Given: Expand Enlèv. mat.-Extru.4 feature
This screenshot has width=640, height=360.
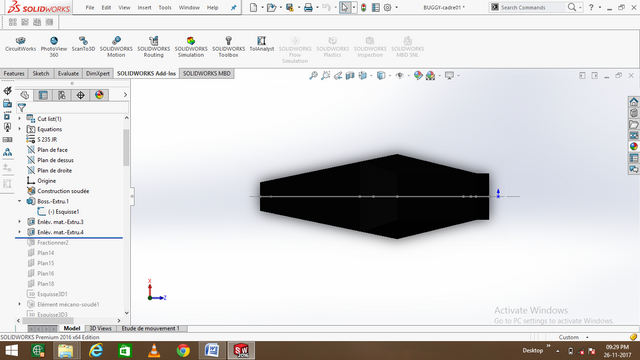Looking at the screenshot, I should pos(19,232).
